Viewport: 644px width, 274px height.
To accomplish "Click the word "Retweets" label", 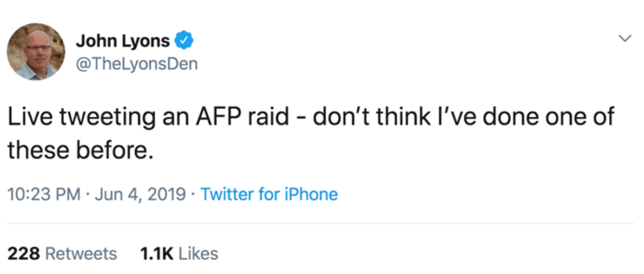I will point(82,253).
